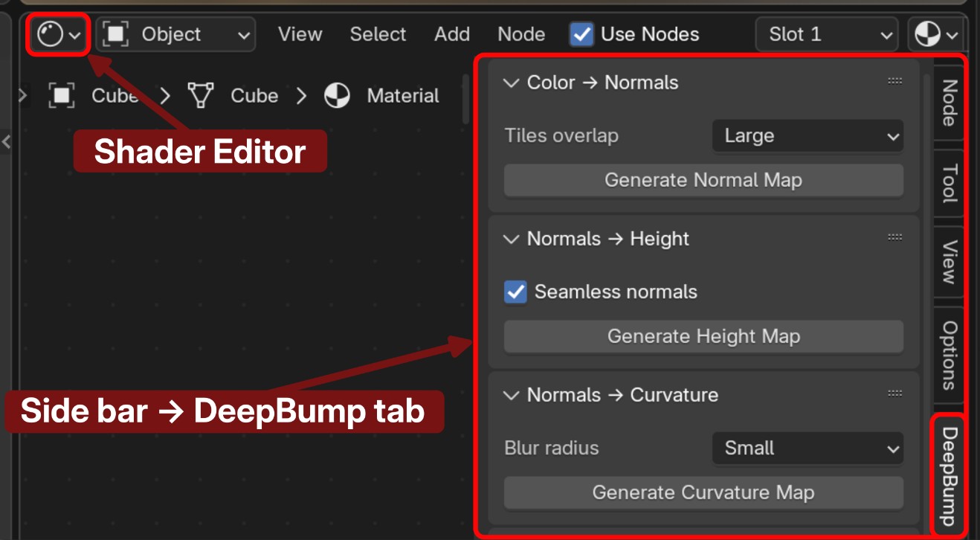This screenshot has width=980, height=540.
Task: Click the Cube object icon in breadcrumb
Action: click(62, 96)
